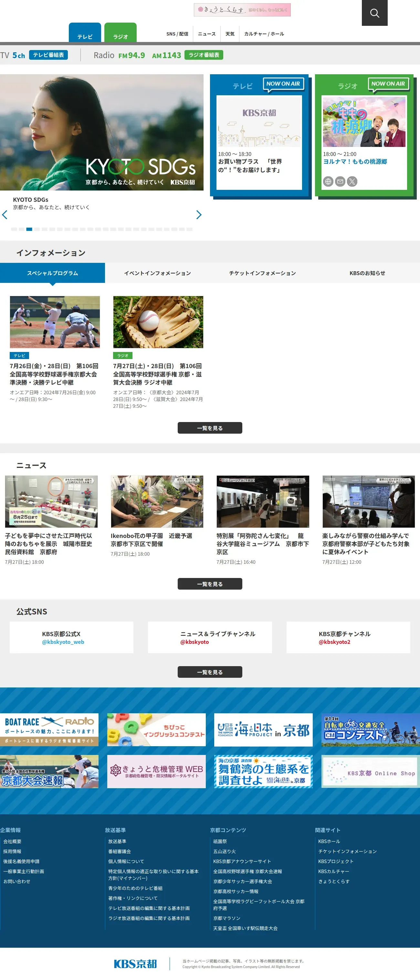This screenshot has height=980, width=420.
Task: Click 一覧を見る under 公式SNS section
Action: click(x=210, y=672)
